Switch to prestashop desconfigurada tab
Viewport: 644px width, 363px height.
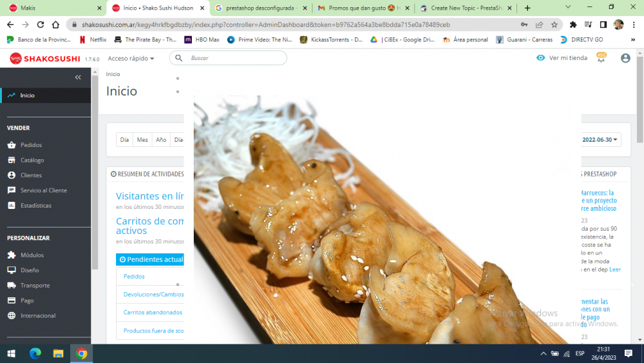tap(261, 8)
